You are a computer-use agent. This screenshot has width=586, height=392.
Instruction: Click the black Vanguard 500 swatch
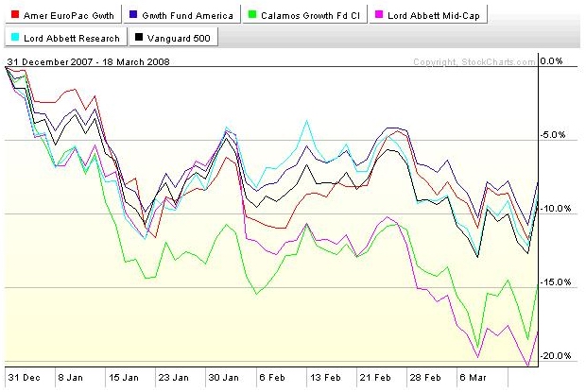click(139, 37)
